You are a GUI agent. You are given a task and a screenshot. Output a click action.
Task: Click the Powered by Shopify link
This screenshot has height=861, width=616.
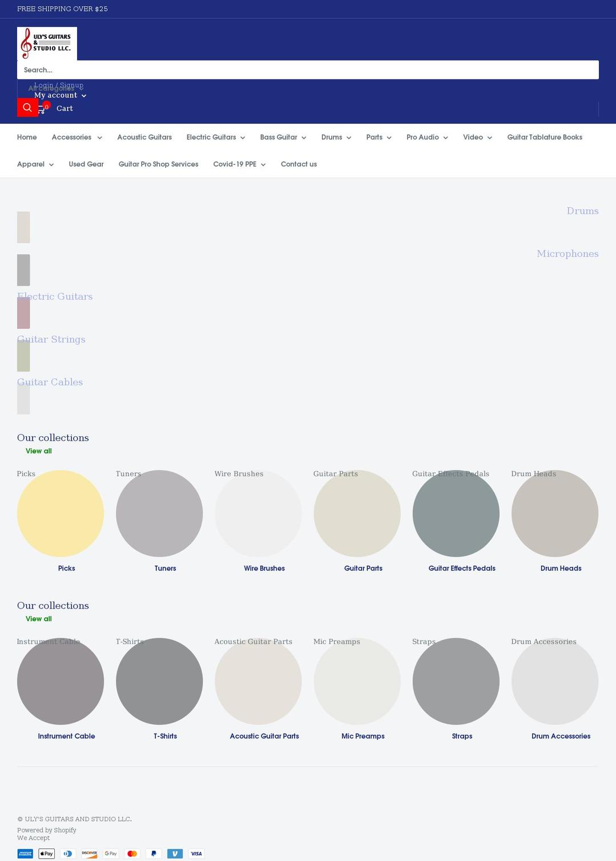click(47, 830)
